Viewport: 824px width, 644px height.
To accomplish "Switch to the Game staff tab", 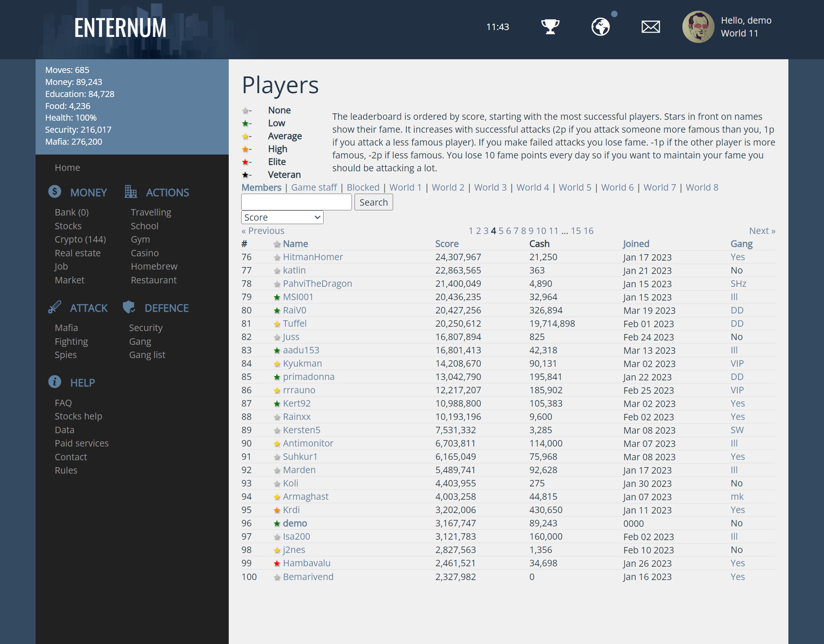I will (x=314, y=188).
